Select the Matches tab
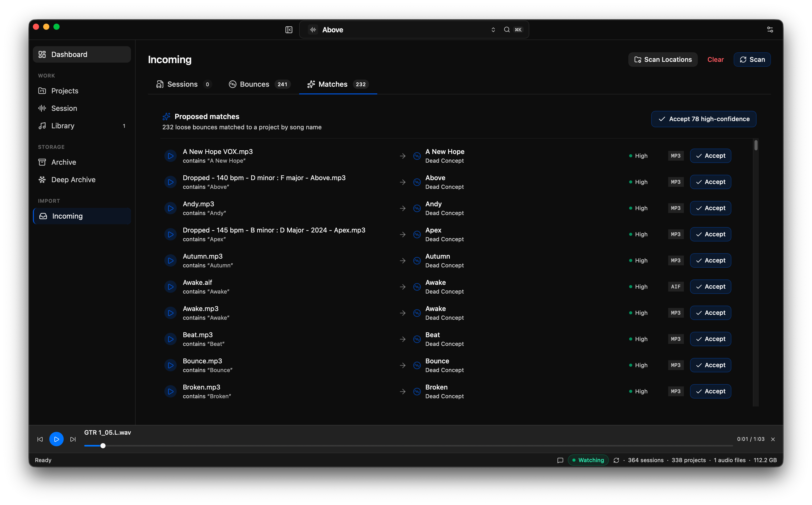 (x=338, y=84)
